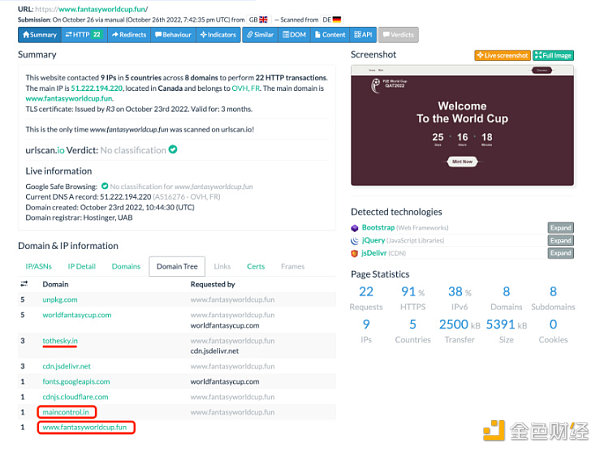The width and height of the screenshot is (600, 452).
Task: Open the Indicators tab
Action: pos(218,35)
